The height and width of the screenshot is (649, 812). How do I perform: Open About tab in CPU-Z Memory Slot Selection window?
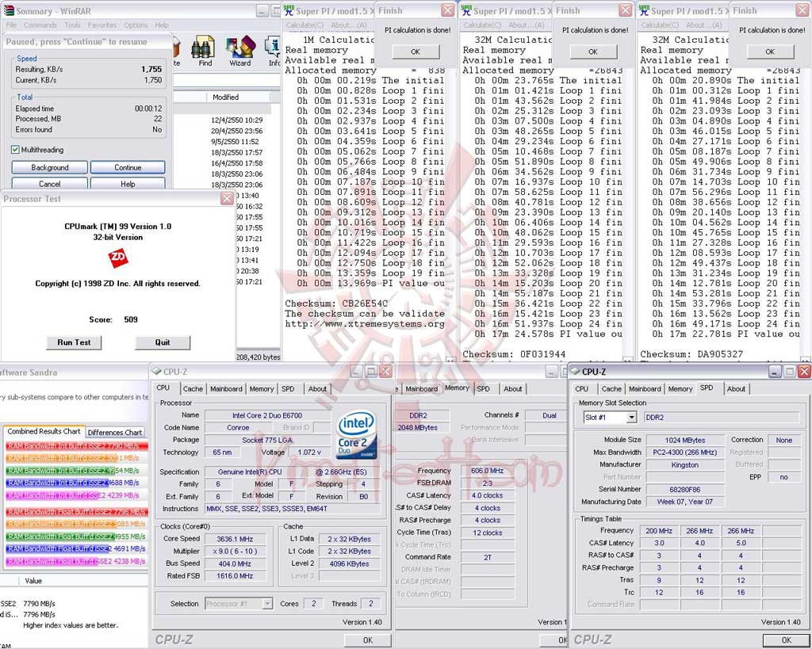click(736, 388)
